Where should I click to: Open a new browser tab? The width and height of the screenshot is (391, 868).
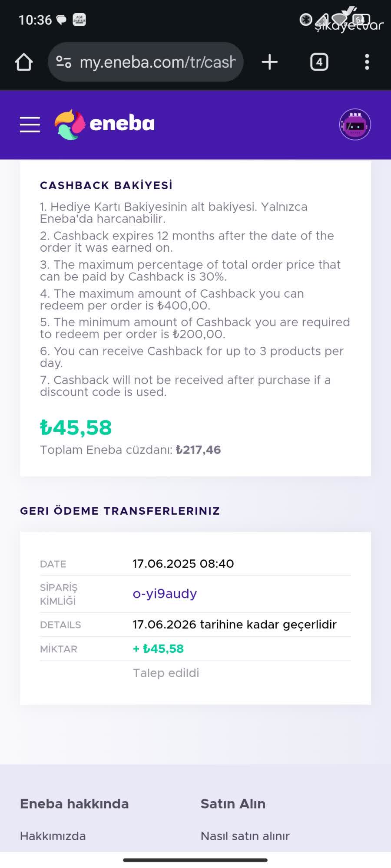pos(269,62)
